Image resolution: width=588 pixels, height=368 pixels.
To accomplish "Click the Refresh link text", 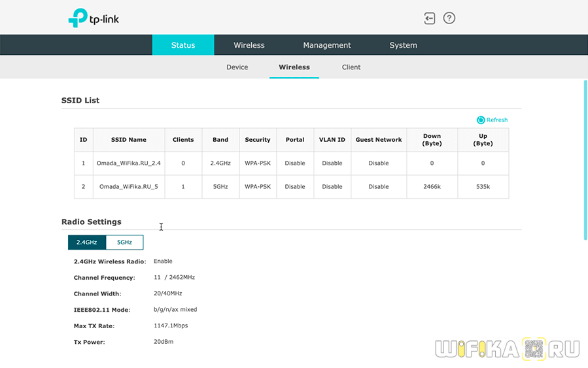I will (497, 120).
